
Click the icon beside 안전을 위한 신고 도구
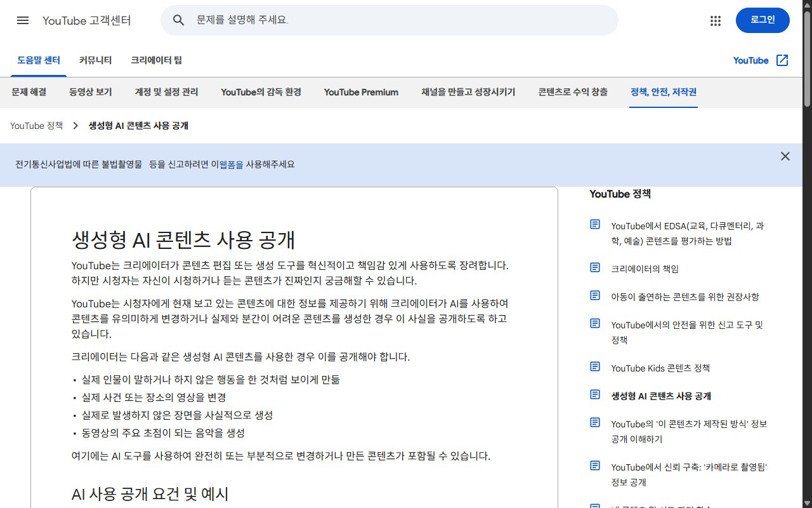[x=595, y=323]
